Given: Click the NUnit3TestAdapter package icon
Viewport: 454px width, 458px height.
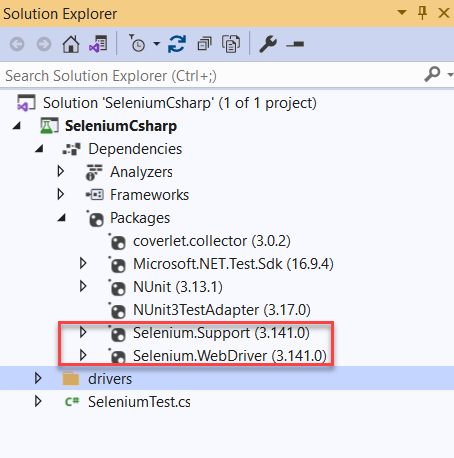Looking at the screenshot, I should [117, 311].
